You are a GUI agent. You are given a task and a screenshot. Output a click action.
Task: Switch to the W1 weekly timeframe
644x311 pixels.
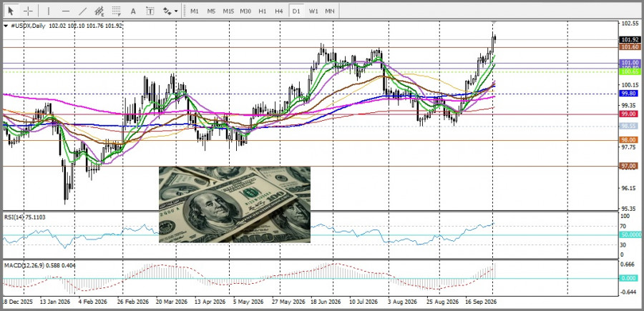(313, 11)
